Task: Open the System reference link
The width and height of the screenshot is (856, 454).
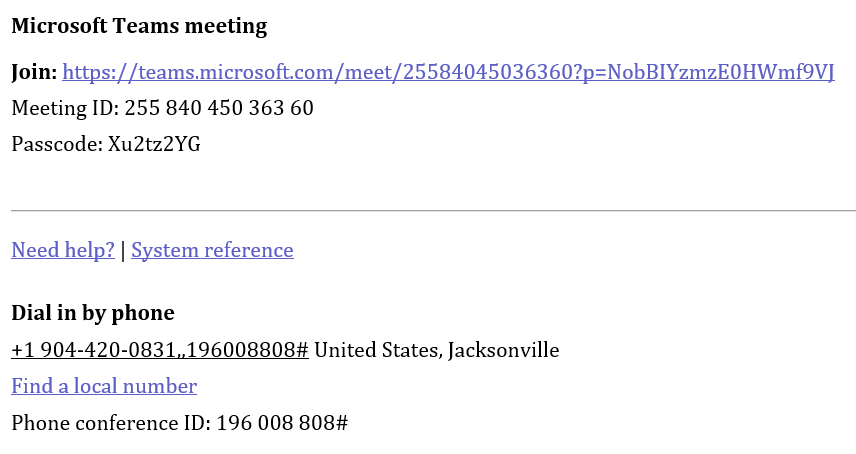Action: click(212, 250)
